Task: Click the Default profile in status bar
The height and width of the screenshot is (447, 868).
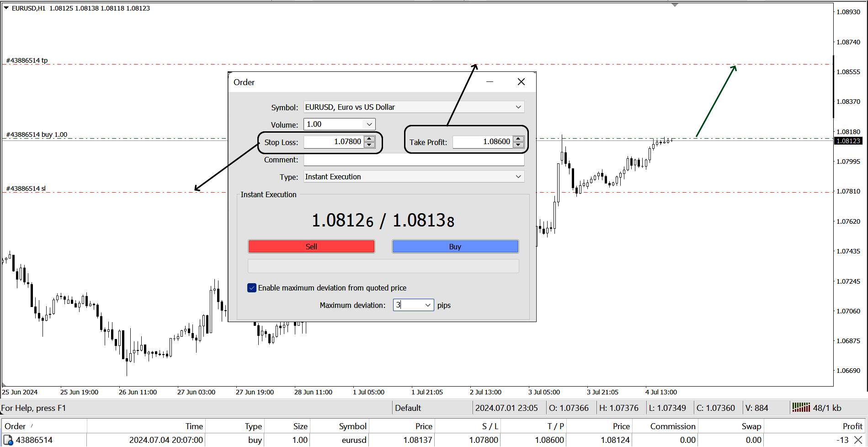Action: pyautogui.click(x=408, y=408)
